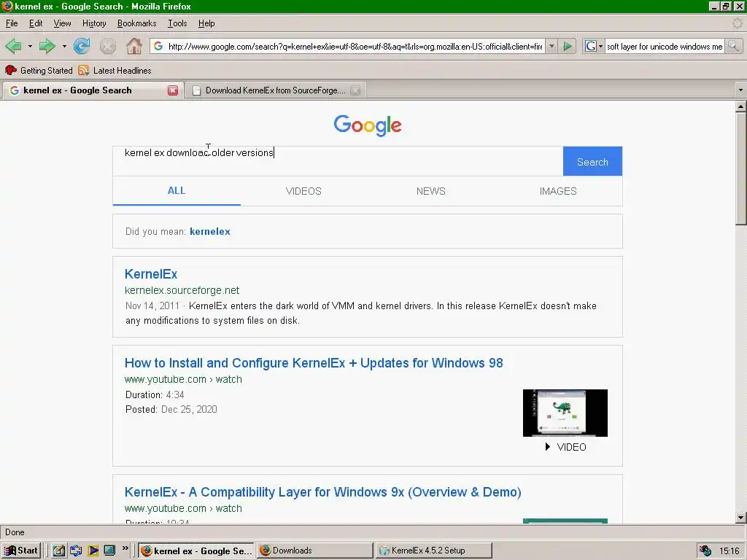Open the View menu
This screenshot has width=747, height=560.
[x=62, y=23]
